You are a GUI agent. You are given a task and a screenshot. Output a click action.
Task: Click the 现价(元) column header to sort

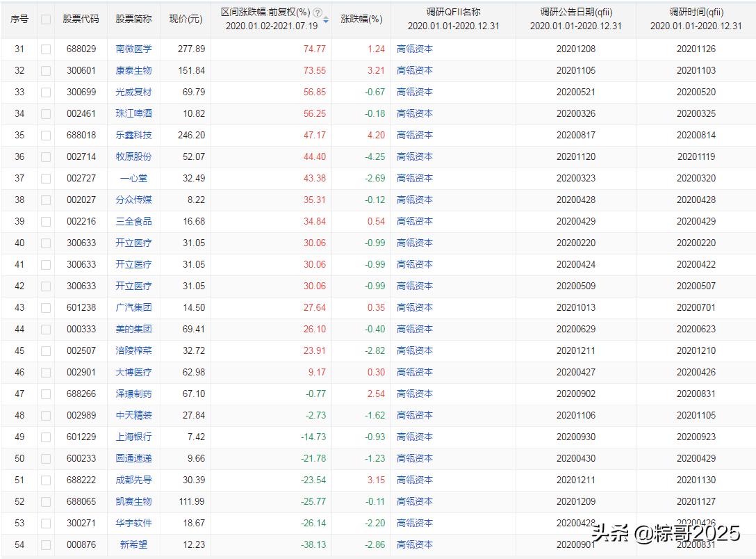point(184,19)
